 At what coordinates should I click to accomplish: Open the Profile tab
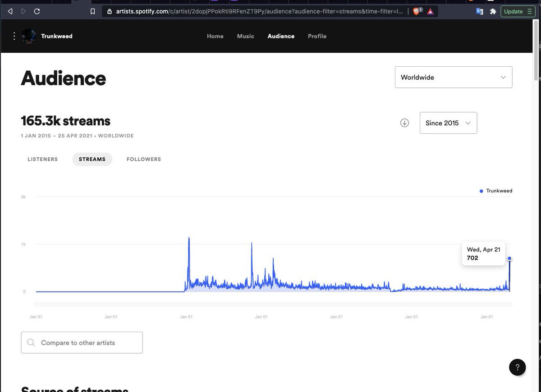click(317, 36)
